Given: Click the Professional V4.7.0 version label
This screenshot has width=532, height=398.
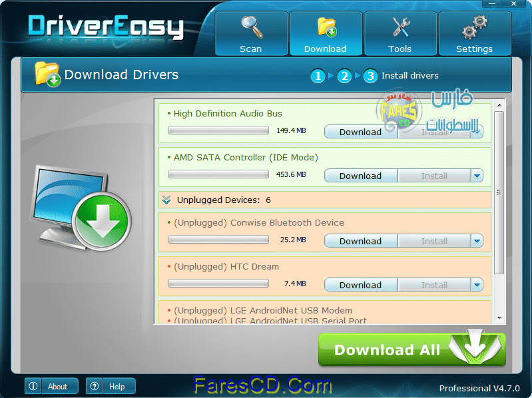Looking at the screenshot, I should coord(479,388).
